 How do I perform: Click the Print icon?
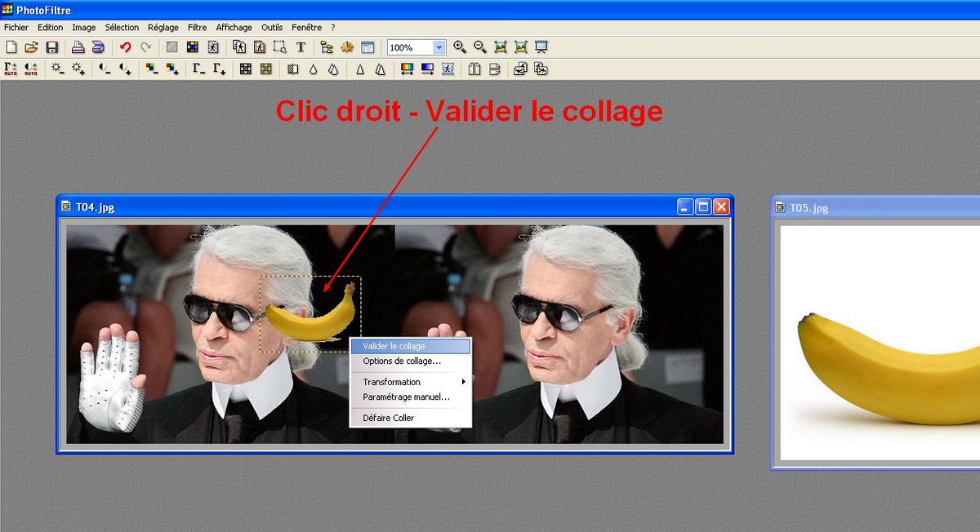click(x=78, y=48)
